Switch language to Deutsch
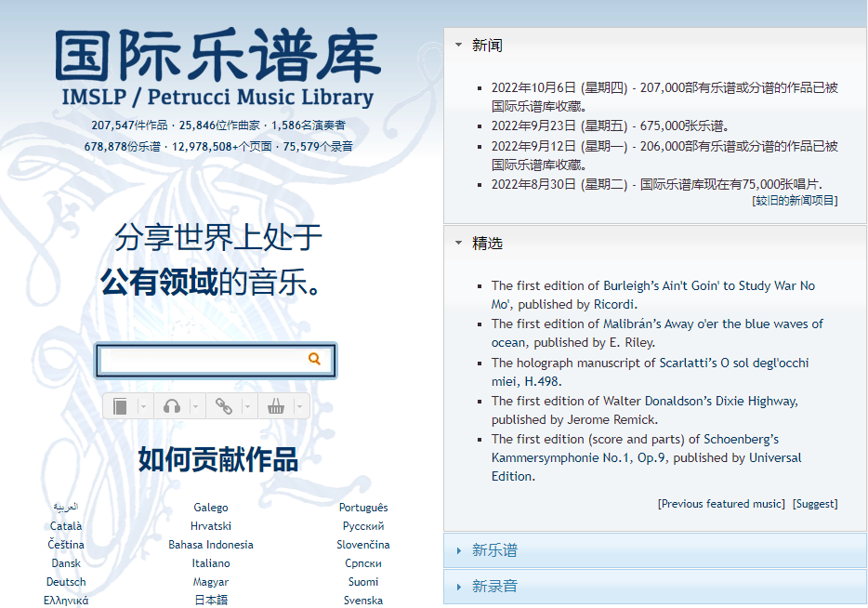 coord(66,582)
